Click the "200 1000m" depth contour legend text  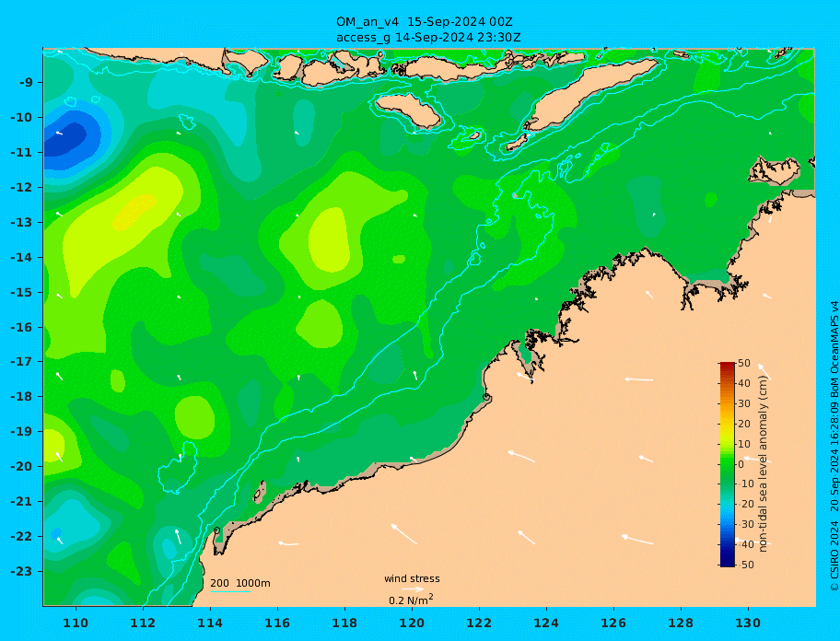point(240,583)
